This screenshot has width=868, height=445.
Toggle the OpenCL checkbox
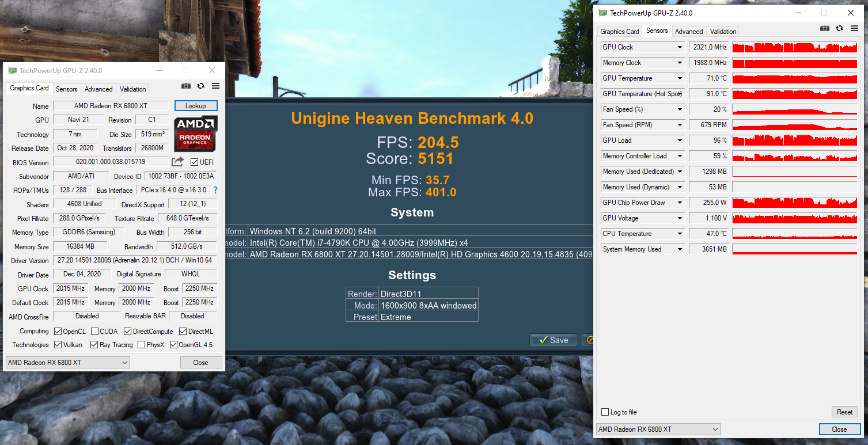tap(58, 332)
